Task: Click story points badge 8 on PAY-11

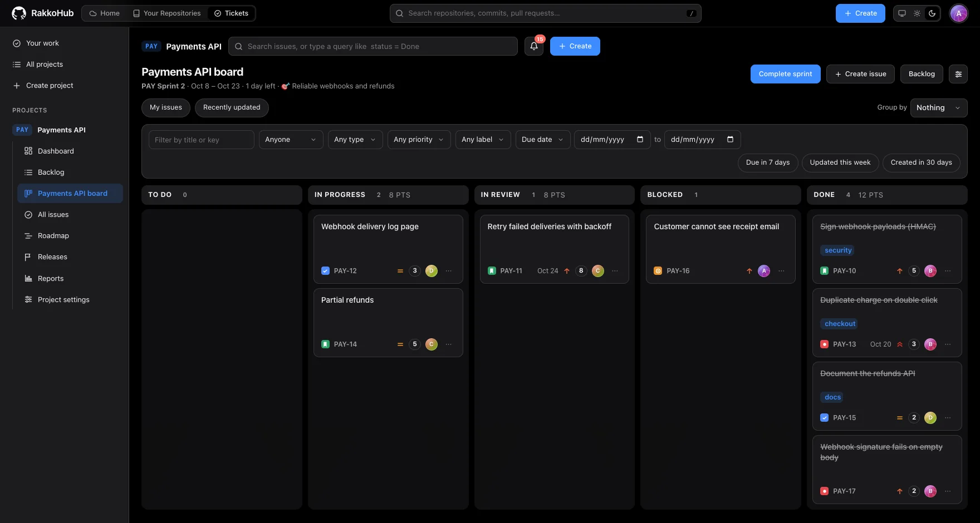Action: tap(581, 271)
